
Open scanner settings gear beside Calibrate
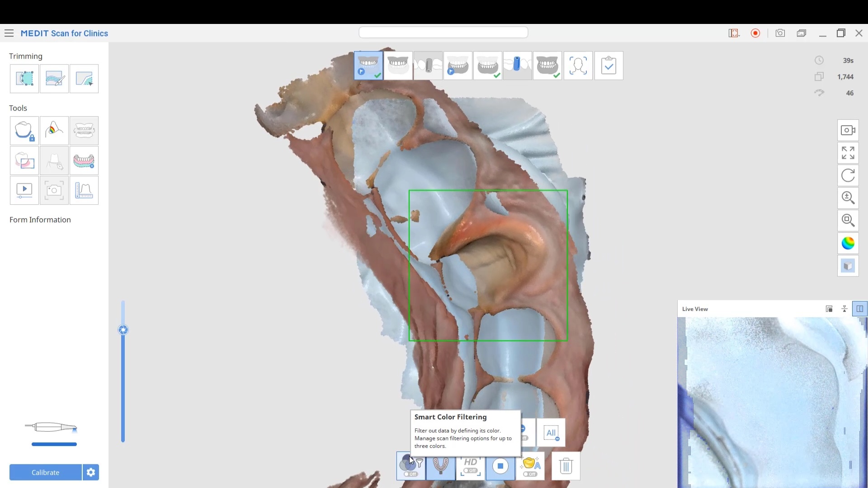pyautogui.click(x=91, y=472)
